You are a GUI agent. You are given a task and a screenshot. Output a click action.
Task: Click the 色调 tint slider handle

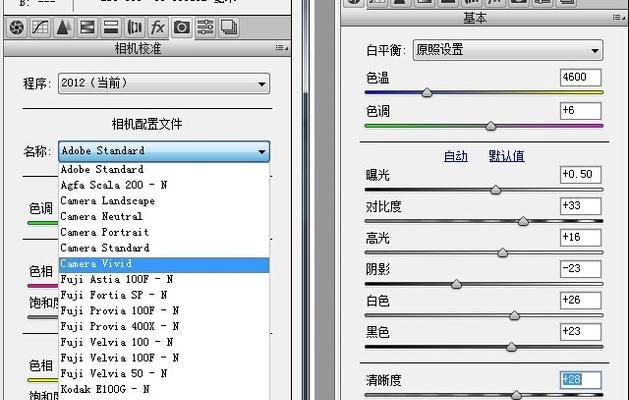(491, 126)
